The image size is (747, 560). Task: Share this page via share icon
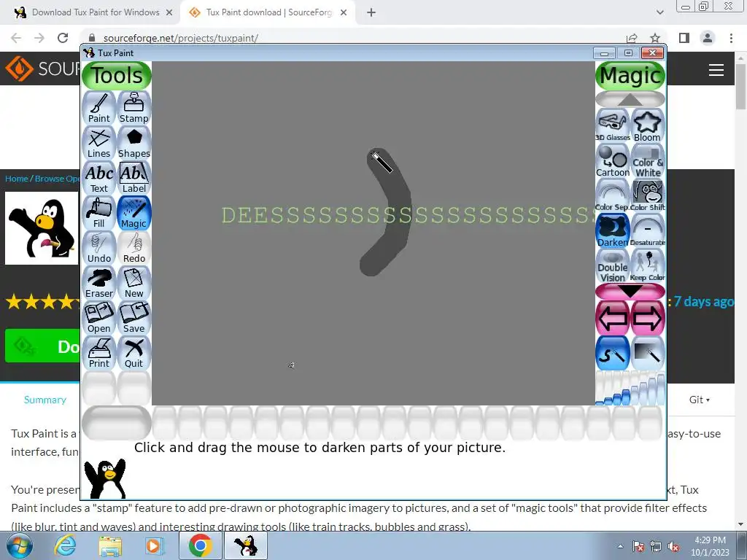pyautogui.click(x=632, y=38)
